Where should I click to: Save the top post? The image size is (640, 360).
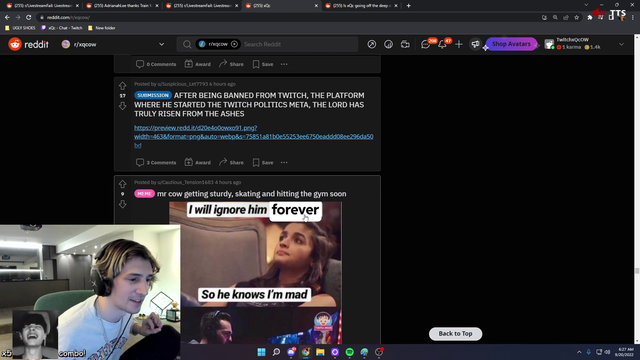pos(263,64)
